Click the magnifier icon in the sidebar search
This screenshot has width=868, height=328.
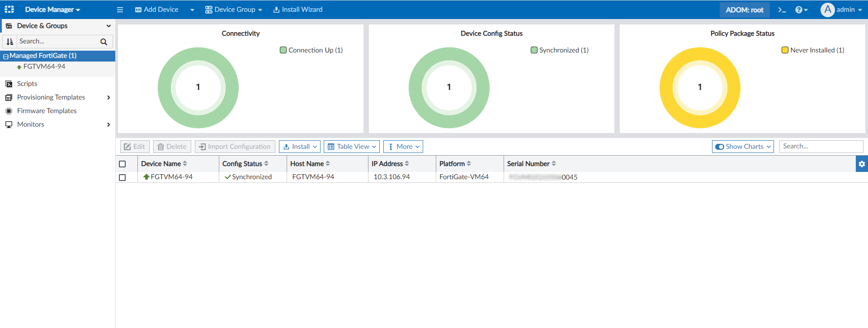[104, 42]
